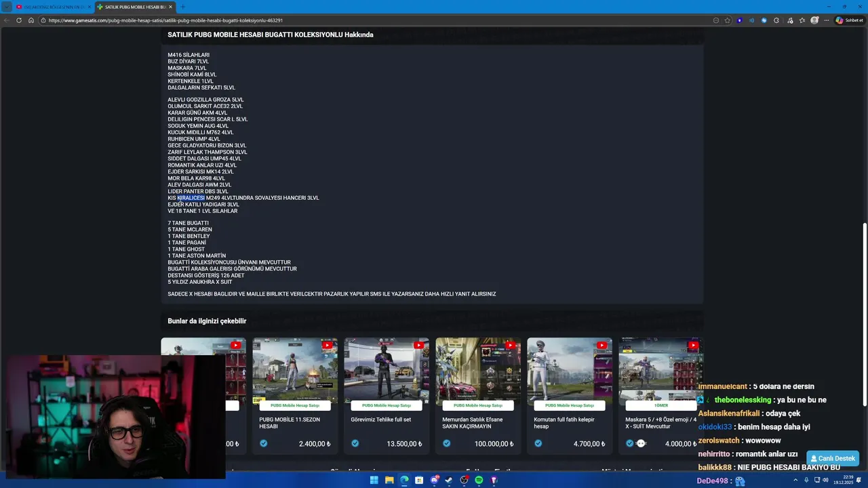
Task: Click the 10MER tag on Maskara card
Action: coord(661,405)
